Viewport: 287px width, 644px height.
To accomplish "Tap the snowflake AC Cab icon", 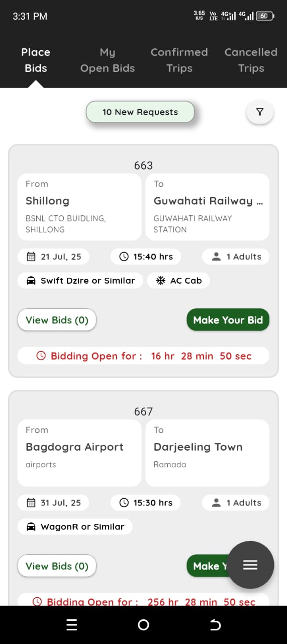I will [x=160, y=281].
